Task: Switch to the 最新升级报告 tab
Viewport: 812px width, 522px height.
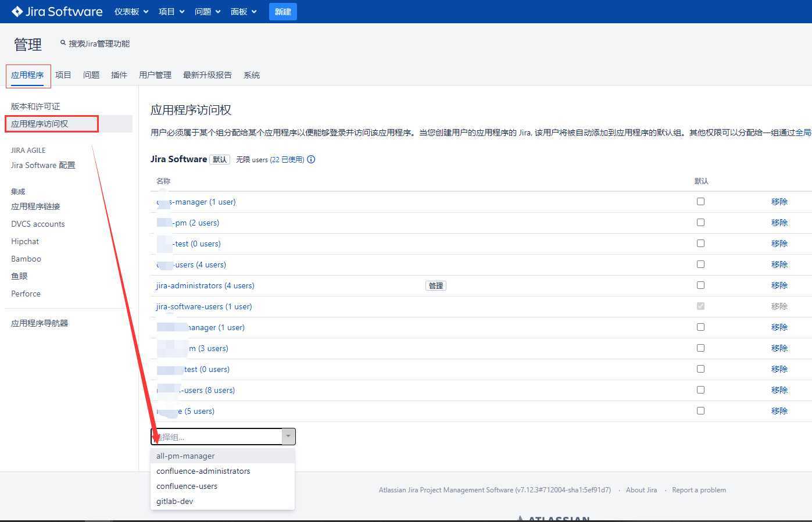Action: 208,75
